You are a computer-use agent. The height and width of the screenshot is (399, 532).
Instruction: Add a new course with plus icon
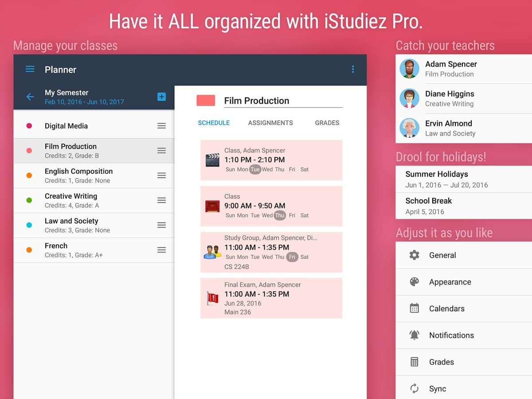coord(161,97)
